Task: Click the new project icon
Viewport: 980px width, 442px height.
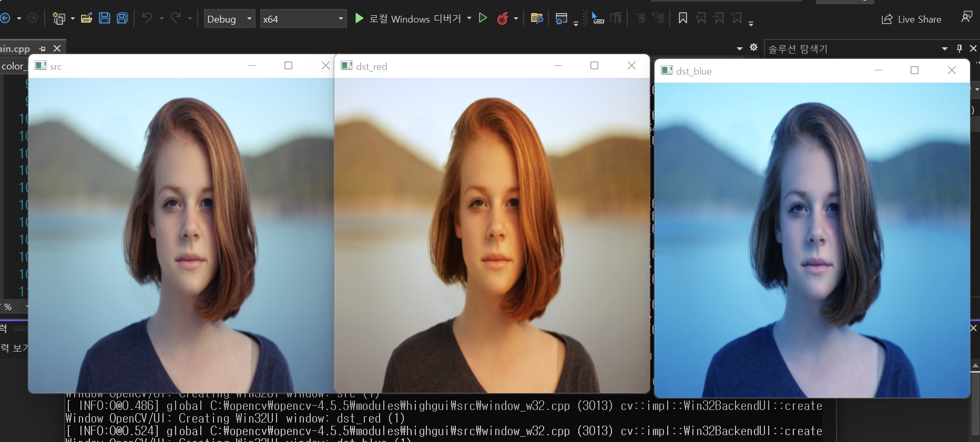Action: [x=59, y=18]
